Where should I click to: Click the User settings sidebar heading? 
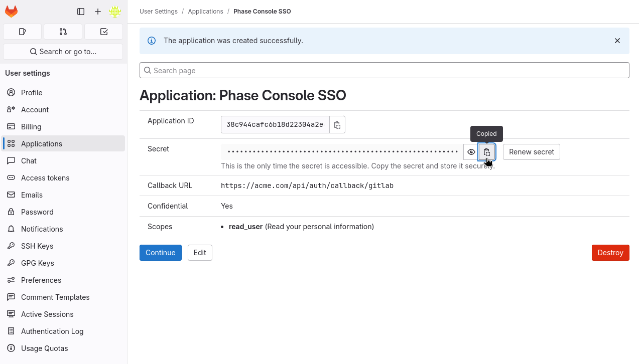28,73
